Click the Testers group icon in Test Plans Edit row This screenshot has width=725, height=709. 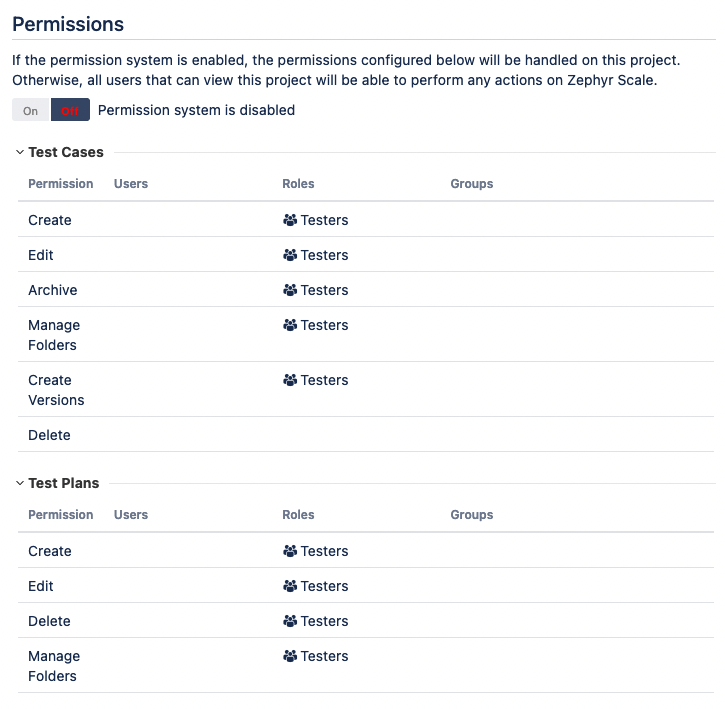(x=290, y=586)
